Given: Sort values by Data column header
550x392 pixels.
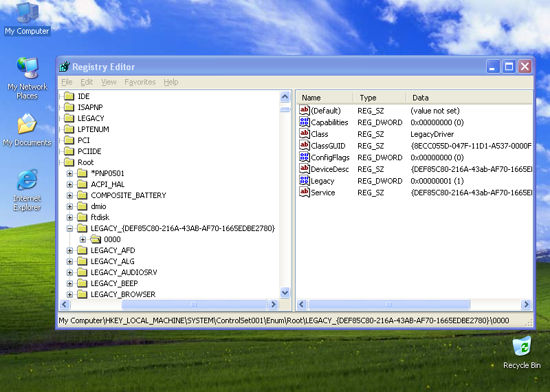Looking at the screenshot, I should point(470,98).
